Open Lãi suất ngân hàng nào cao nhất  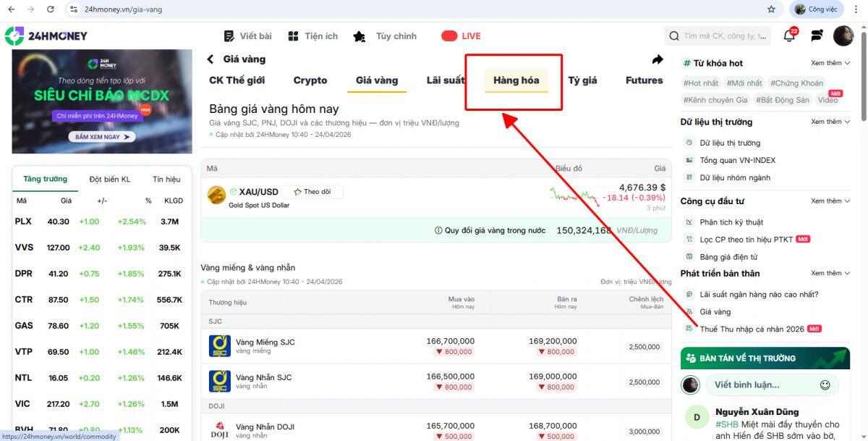tap(759, 295)
